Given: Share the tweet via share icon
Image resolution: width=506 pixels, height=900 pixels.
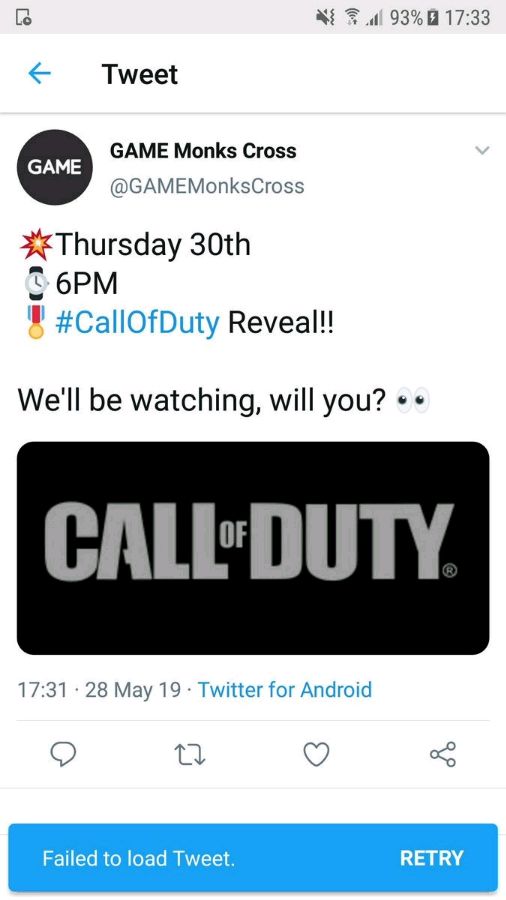Looking at the screenshot, I should 443,754.
